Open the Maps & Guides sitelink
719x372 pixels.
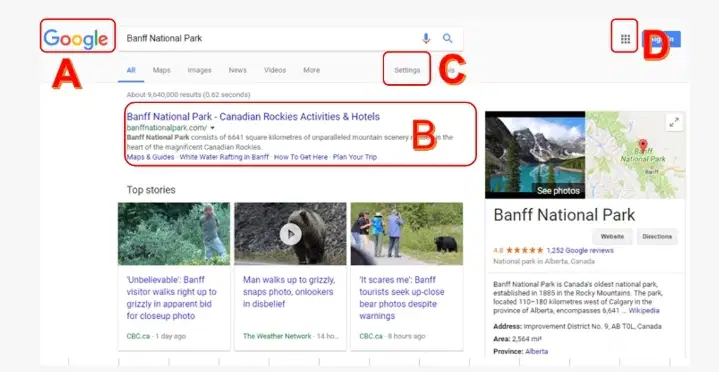(x=150, y=157)
